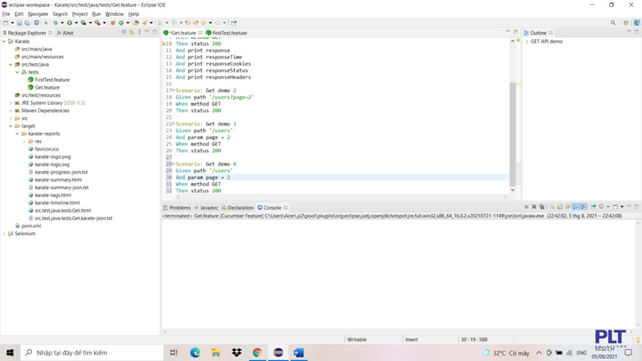Fold Scenario Get demo 3 at line 22
This screenshot has height=361, width=642.
click(x=173, y=124)
